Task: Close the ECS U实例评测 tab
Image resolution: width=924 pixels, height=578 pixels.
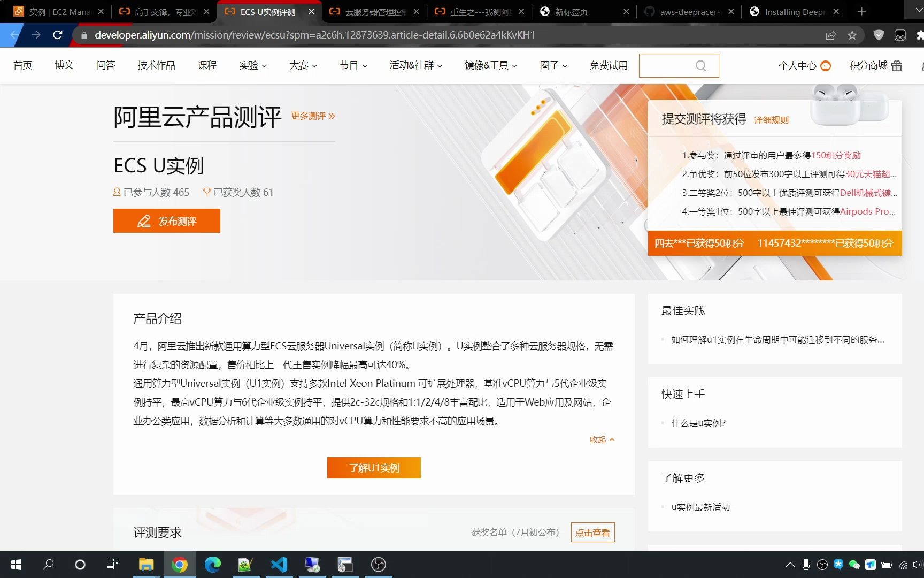Action: 311,12
